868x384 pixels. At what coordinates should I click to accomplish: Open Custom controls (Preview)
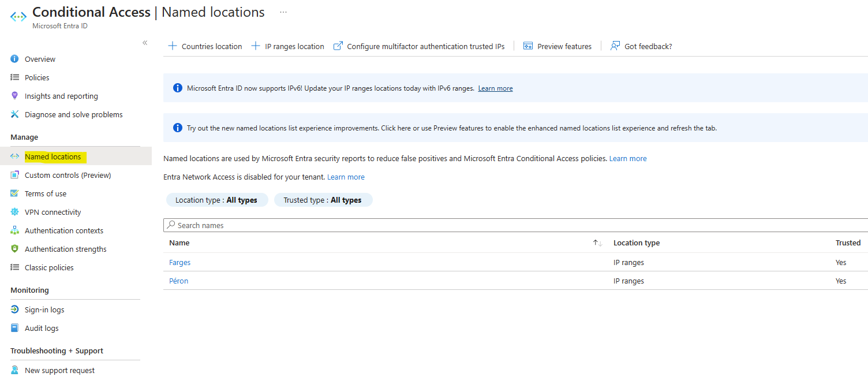tap(68, 175)
